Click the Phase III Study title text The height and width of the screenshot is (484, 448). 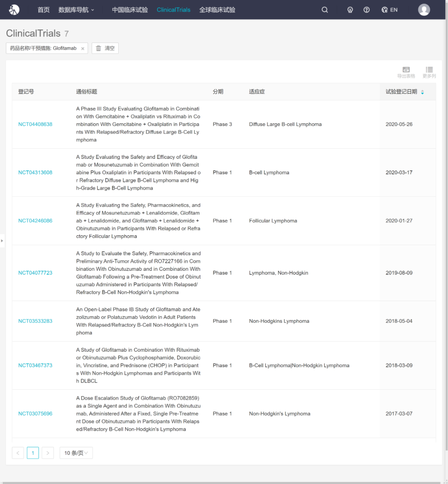(x=138, y=124)
